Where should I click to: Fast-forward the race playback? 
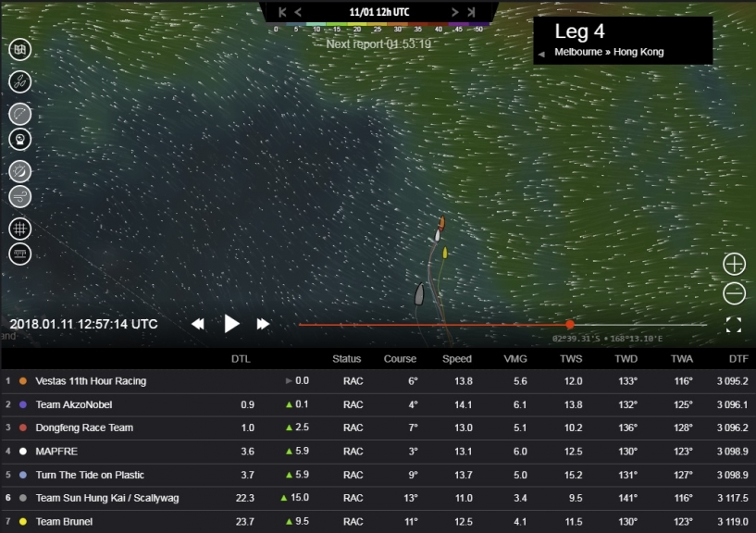(x=263, y=324)
